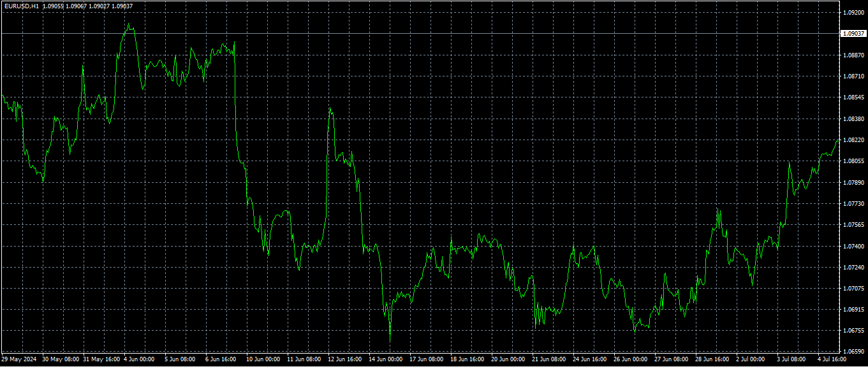Screen dimensions: 868x367
Task: Select the 1.07565 price axis label
Action: pos(853,225)
